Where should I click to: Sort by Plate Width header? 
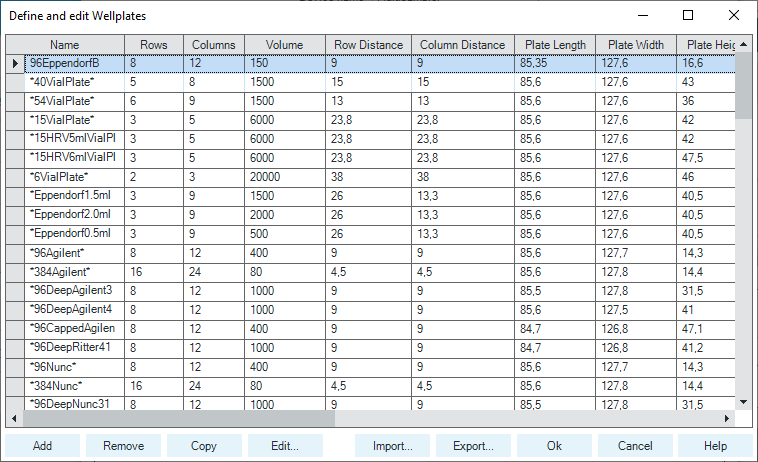(636, 44)
